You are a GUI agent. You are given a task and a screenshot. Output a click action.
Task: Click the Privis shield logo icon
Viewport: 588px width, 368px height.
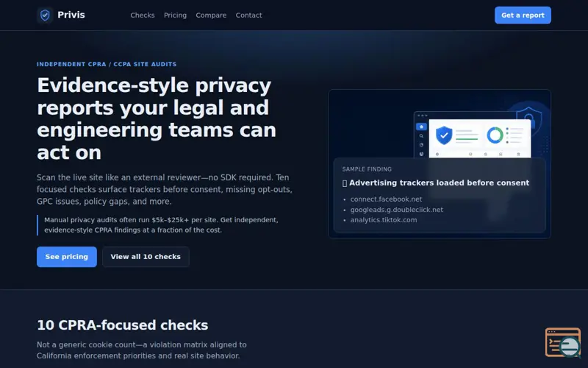45,15
